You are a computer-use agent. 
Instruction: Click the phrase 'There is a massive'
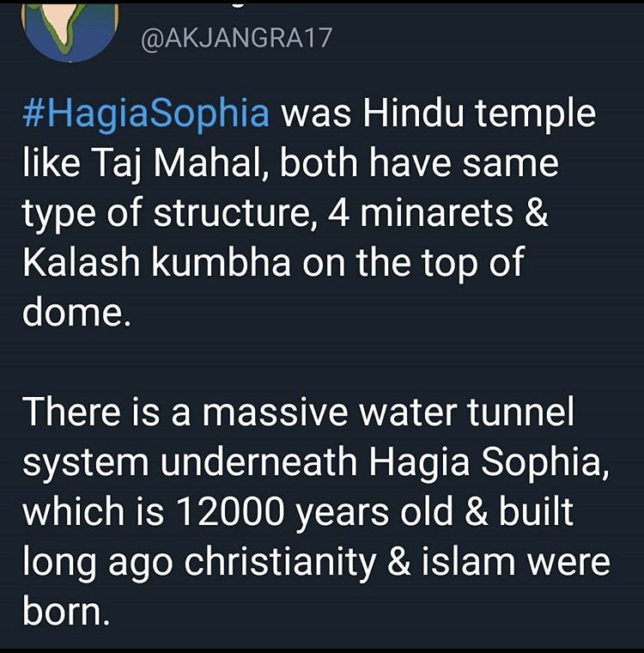point(185,412)
